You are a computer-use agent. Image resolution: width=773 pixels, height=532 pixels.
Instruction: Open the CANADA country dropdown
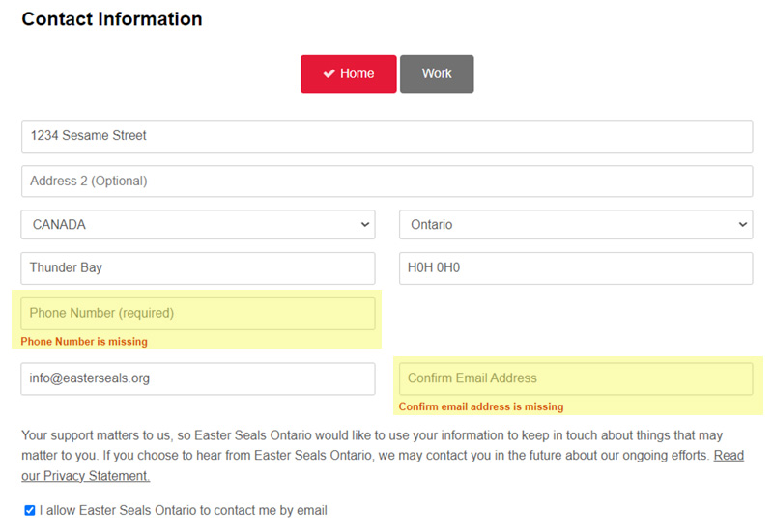pyautogui.click(x=197, y=224)
